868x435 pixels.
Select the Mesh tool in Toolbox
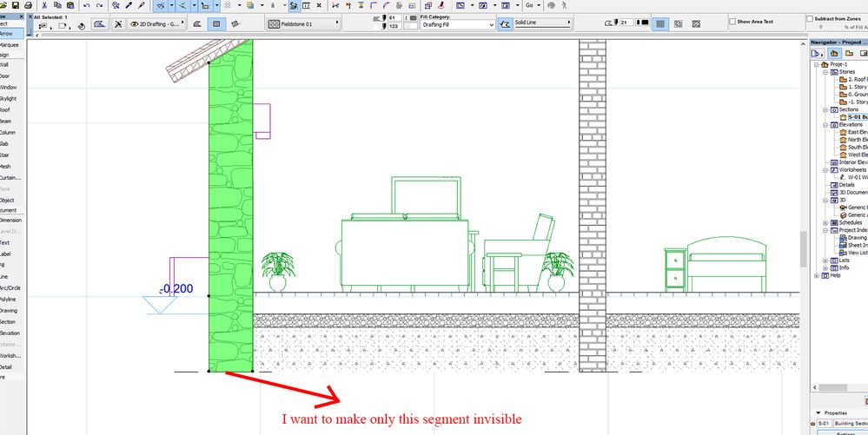click(12, 166)
